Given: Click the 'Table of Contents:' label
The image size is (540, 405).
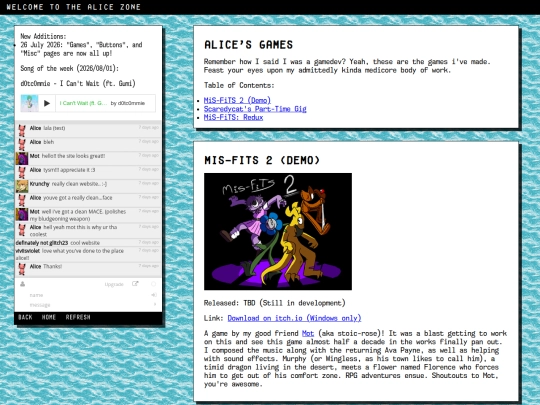Looking at the screenshot, I should (x=239, y=85).
